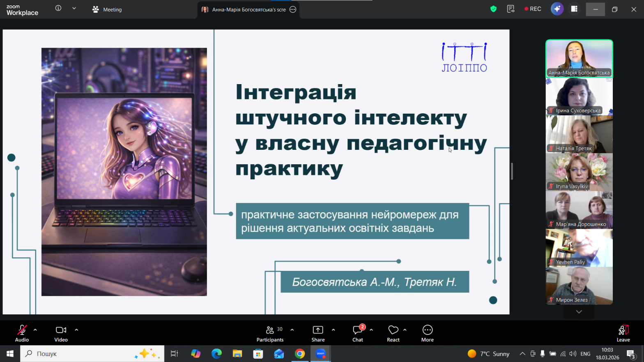Image resolution: width=644 pixels, height=362 pixels.
Task: Select Наталія Третяк video thumbnail
Action: point(579,134)
